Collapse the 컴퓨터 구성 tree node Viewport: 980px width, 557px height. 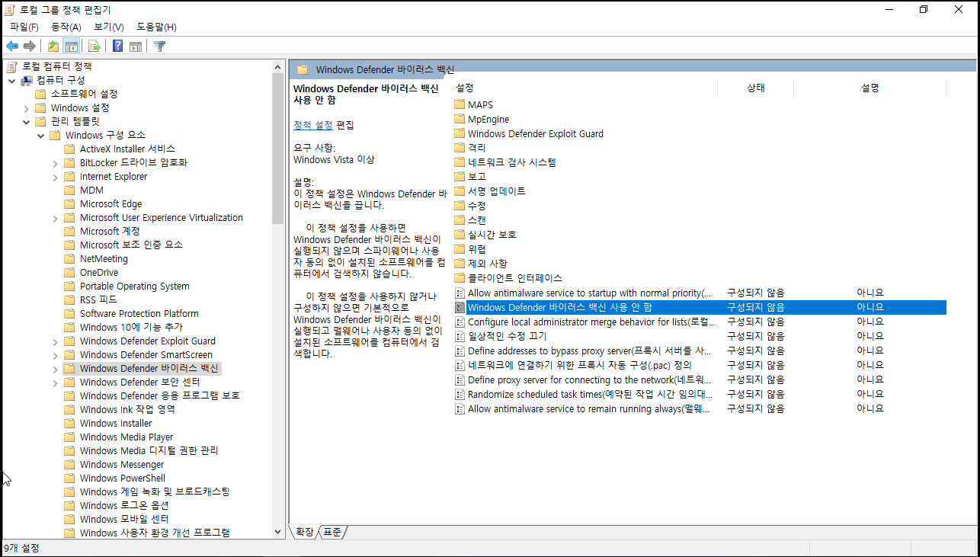tap(11, 80)
